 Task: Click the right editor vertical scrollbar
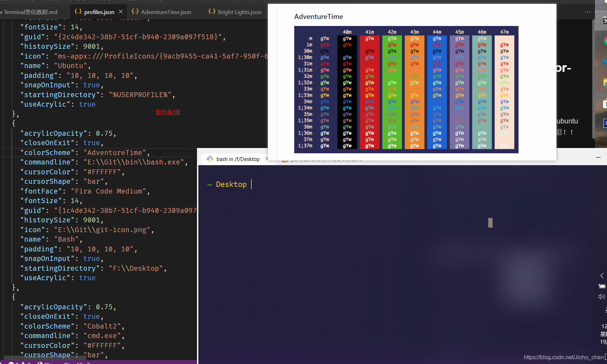coord(593,79)
